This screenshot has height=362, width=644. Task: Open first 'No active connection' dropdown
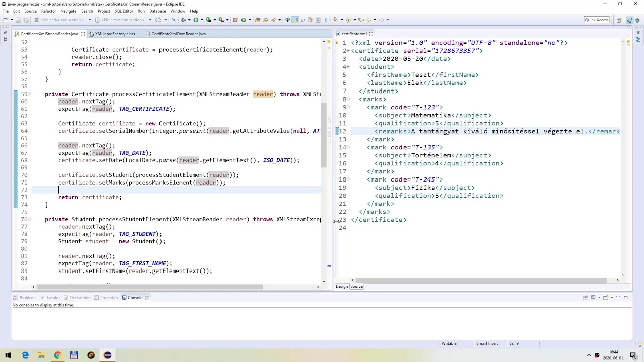[x=90, y=20]
